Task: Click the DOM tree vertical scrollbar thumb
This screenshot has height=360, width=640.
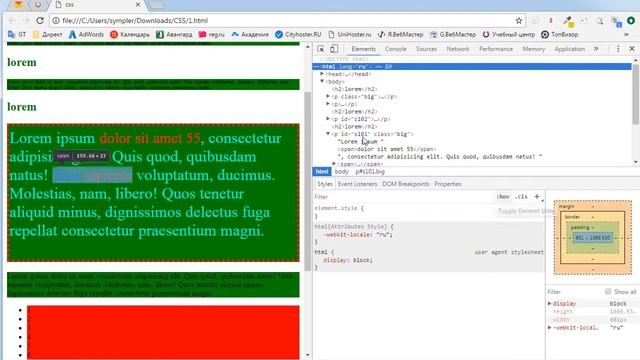Action: point(636,94)
